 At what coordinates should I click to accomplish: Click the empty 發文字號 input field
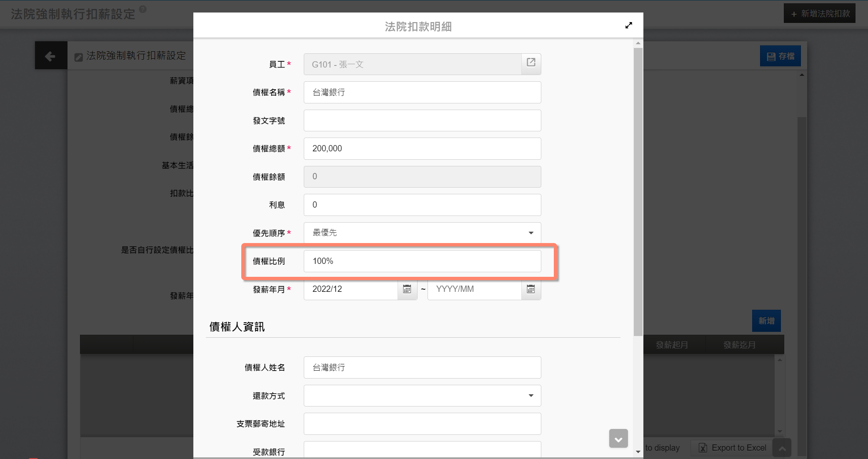(x=422, y=120)
